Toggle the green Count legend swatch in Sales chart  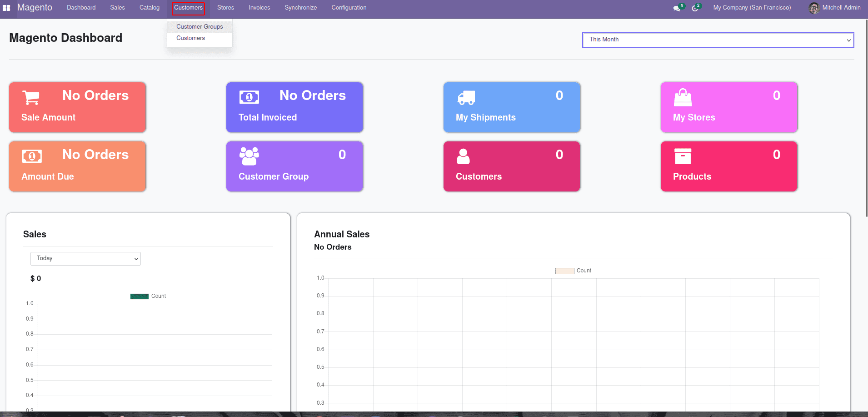(140, 296)
